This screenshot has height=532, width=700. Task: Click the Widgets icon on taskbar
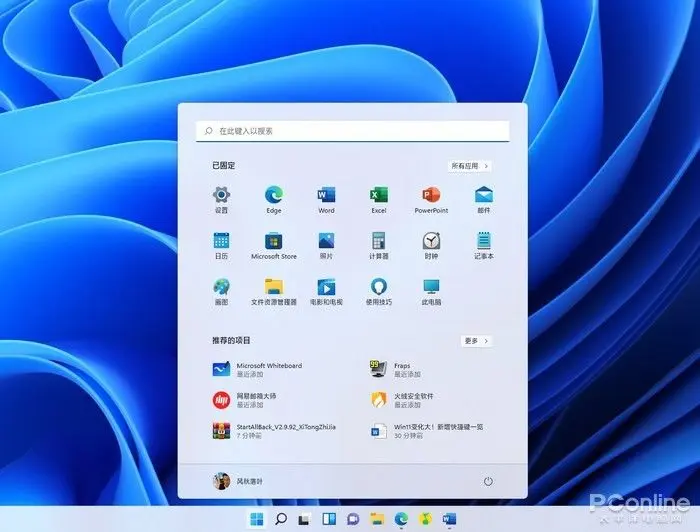click(x=328, y=519)
